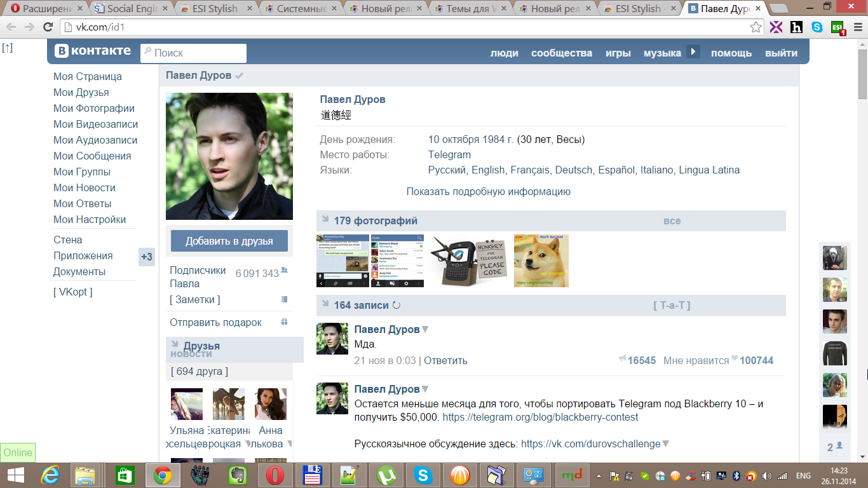Viewport: 868px width, 488px height.
Task: Open the Hungry for Telegram photo thumbnail
Action: tap(468, 261)
